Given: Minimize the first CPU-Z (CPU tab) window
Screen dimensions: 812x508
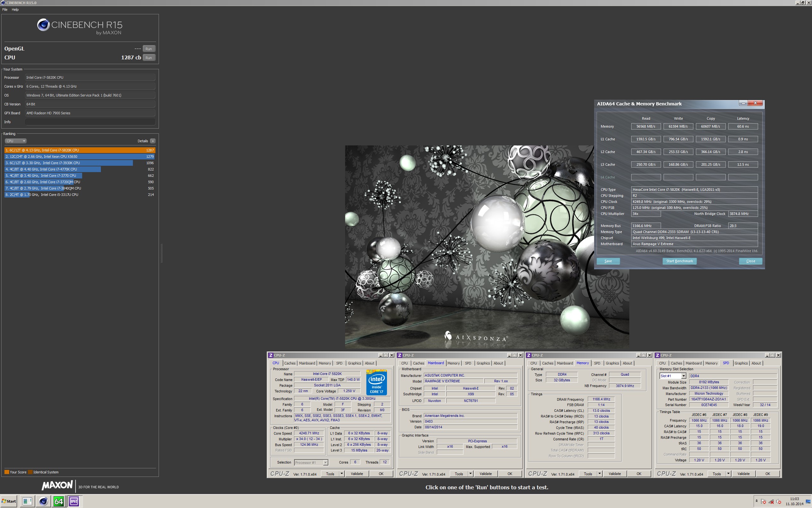Looking at the screenshot, I should pos(381,355).
